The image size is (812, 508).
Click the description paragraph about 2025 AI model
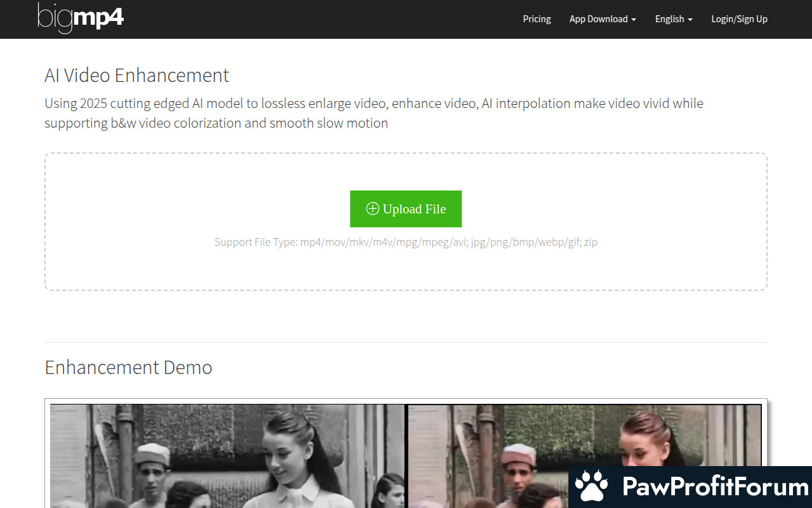click(x=374, y=112)
